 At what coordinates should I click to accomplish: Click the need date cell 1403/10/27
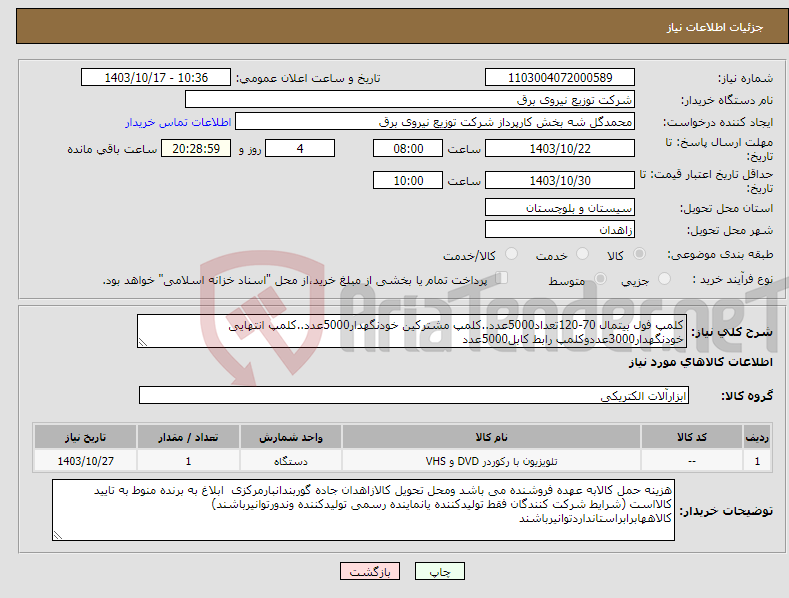coord(85,461)
